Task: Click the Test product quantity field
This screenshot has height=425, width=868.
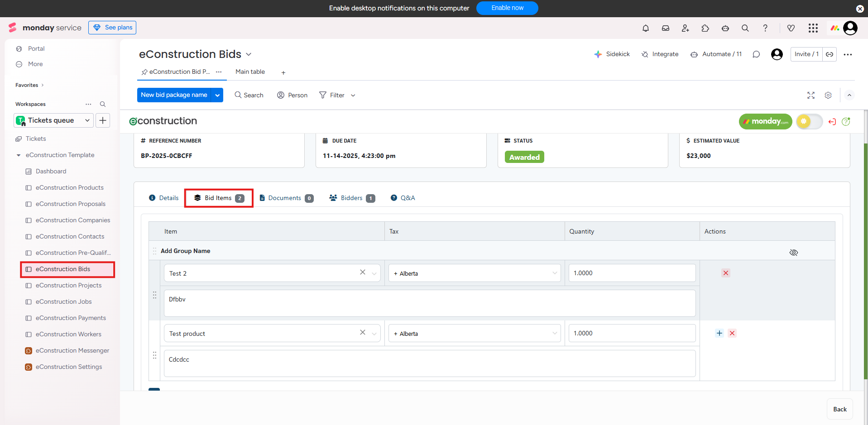Action: coord(632,333)
